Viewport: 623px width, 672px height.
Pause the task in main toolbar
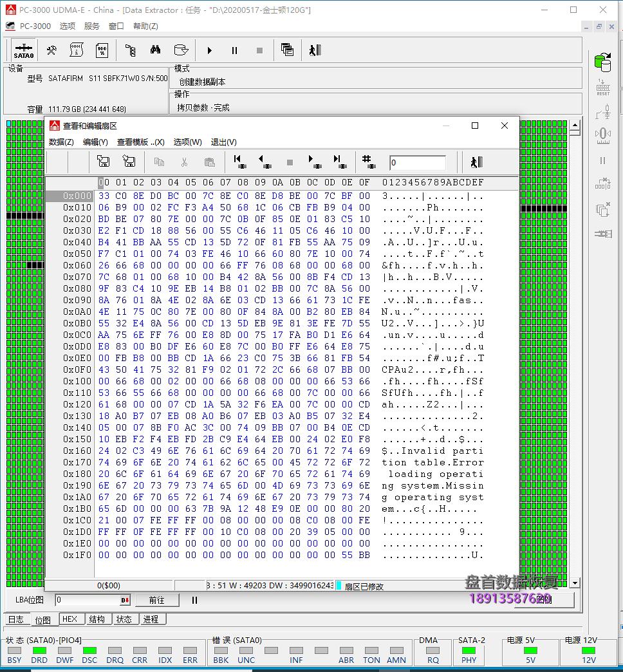[234, 51]
